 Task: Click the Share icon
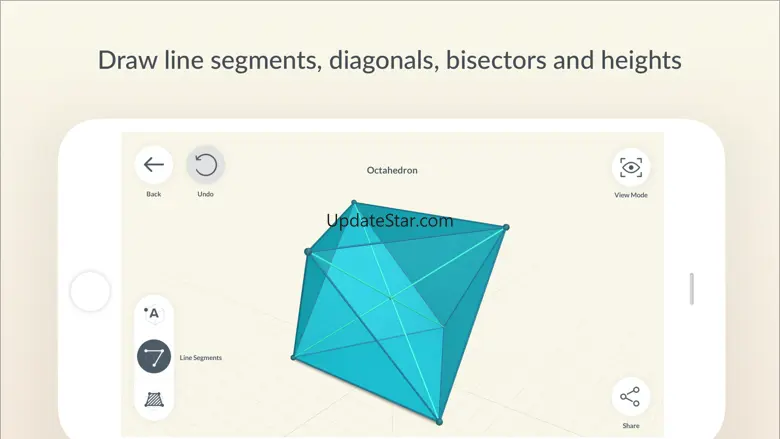click(630, 397)
